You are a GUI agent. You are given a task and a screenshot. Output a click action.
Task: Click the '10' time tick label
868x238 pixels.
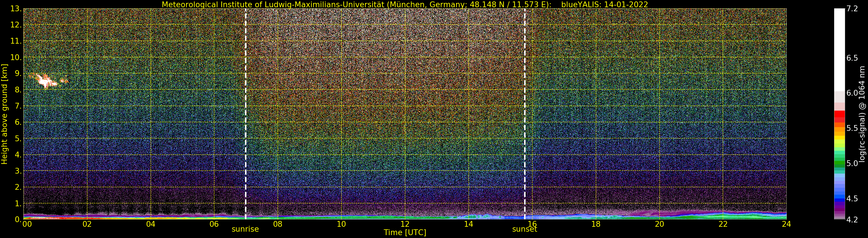341,224
